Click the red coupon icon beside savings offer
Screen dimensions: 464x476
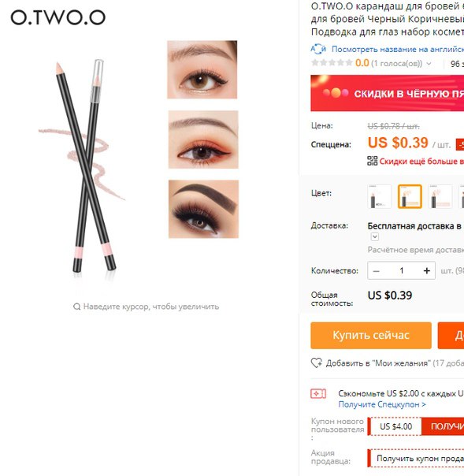click(318, 394)
